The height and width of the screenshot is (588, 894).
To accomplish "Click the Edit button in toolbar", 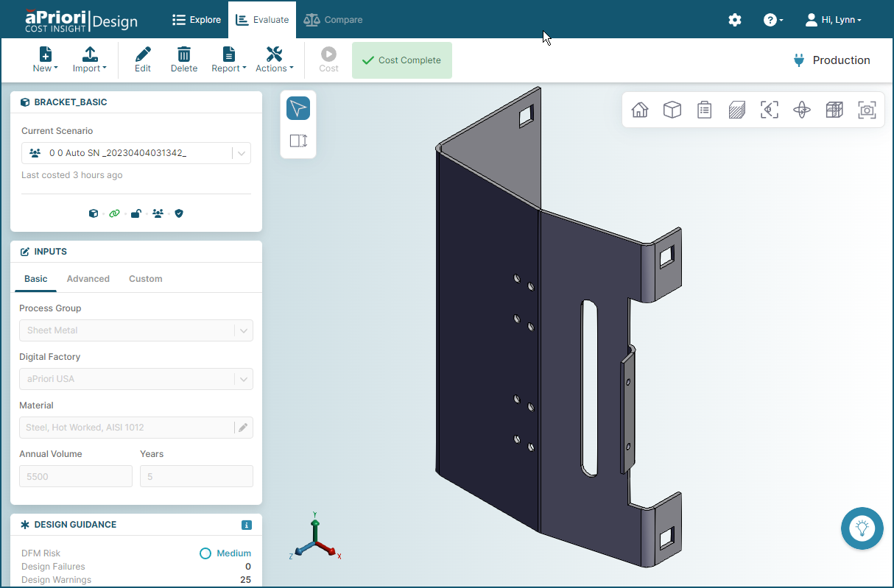I will coord(143,60).
